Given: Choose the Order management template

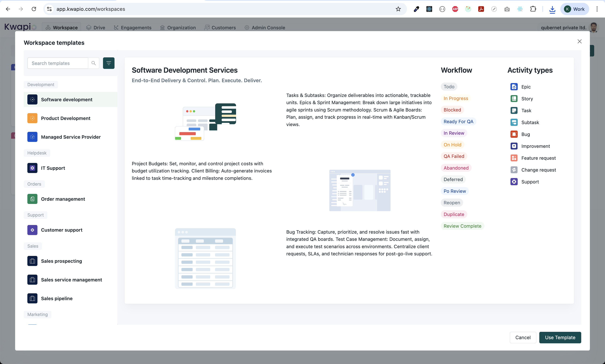Looking at the screenshot, I should coord(63,199).
